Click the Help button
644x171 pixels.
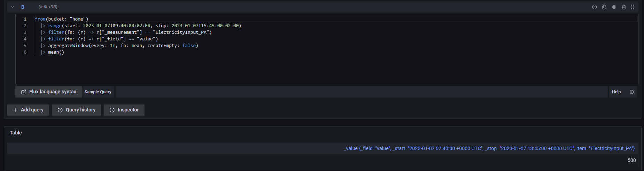pos(616,92)
